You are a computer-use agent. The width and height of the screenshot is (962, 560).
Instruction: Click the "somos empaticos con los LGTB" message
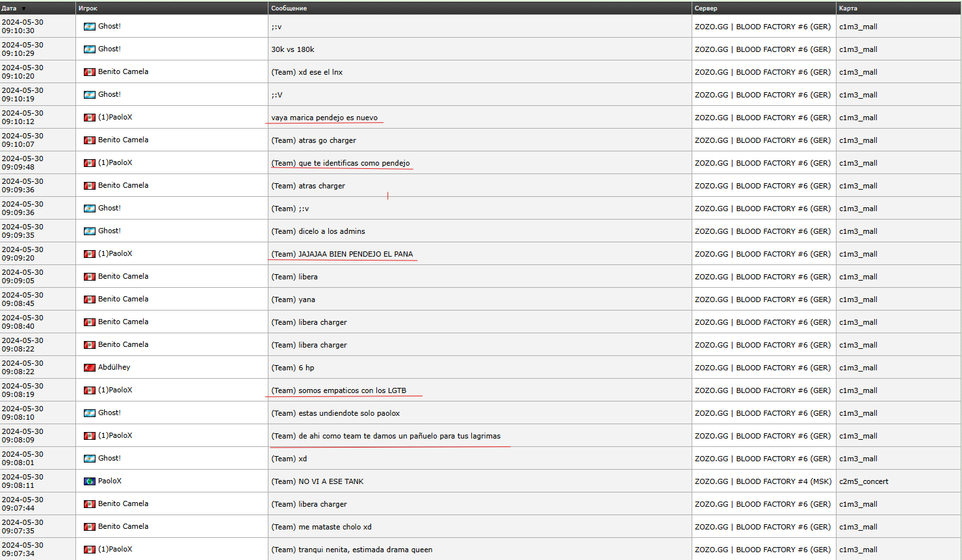[339, 390]
